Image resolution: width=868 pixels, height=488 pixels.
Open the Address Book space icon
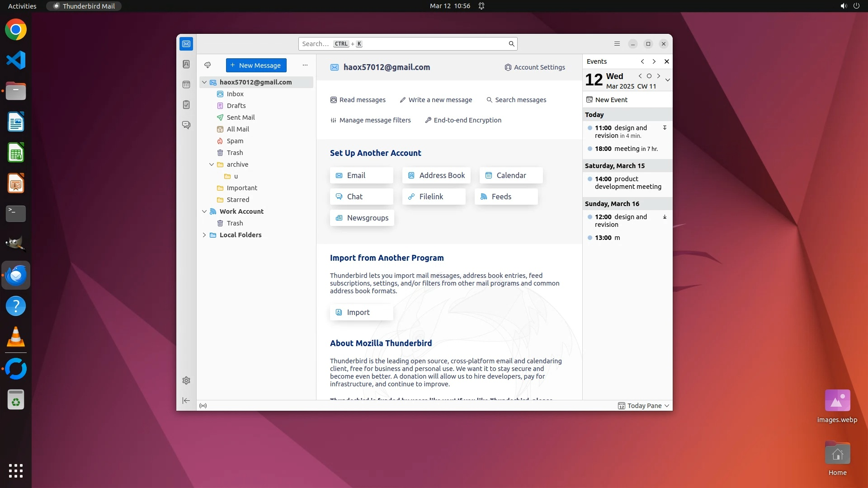coord(186,64)
